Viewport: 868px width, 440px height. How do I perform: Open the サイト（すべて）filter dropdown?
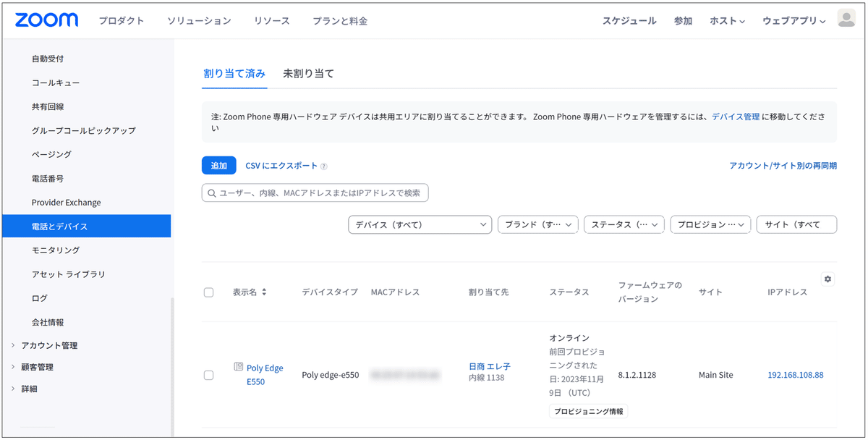(x=796, y=224)
